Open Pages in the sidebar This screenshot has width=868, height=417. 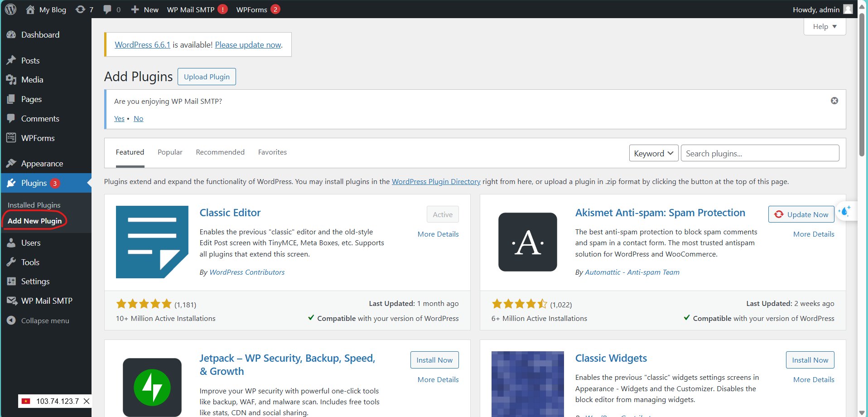click(46, 99)
